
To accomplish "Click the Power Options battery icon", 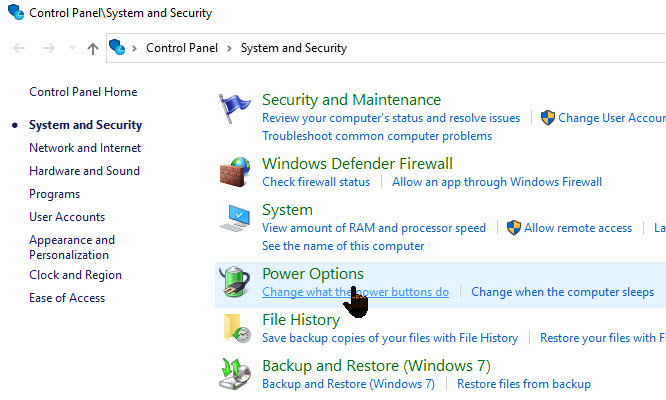I will click(x=236, y=281).
